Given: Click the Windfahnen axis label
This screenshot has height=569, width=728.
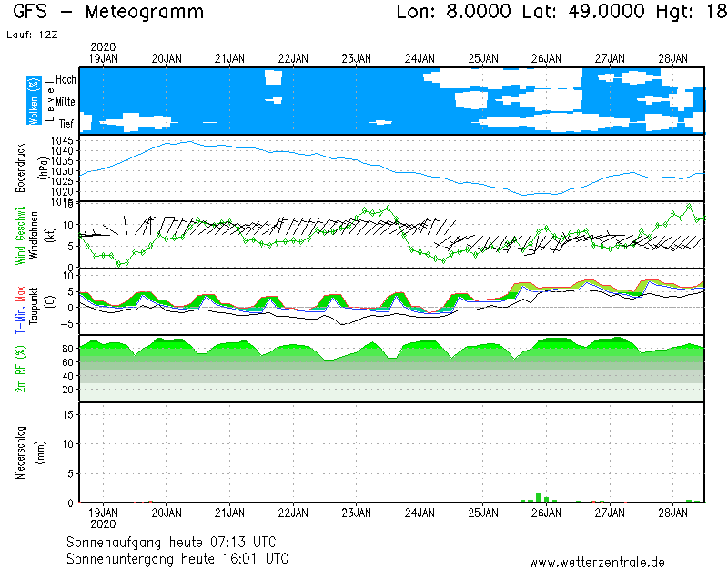Looking at the screenshot, I should tap(33, 235).
